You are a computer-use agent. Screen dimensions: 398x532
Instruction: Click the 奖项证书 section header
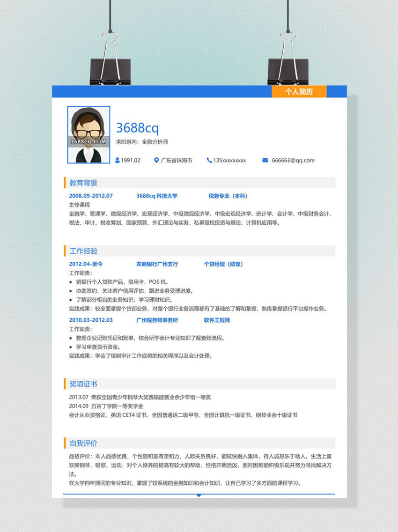click(84, 384)
